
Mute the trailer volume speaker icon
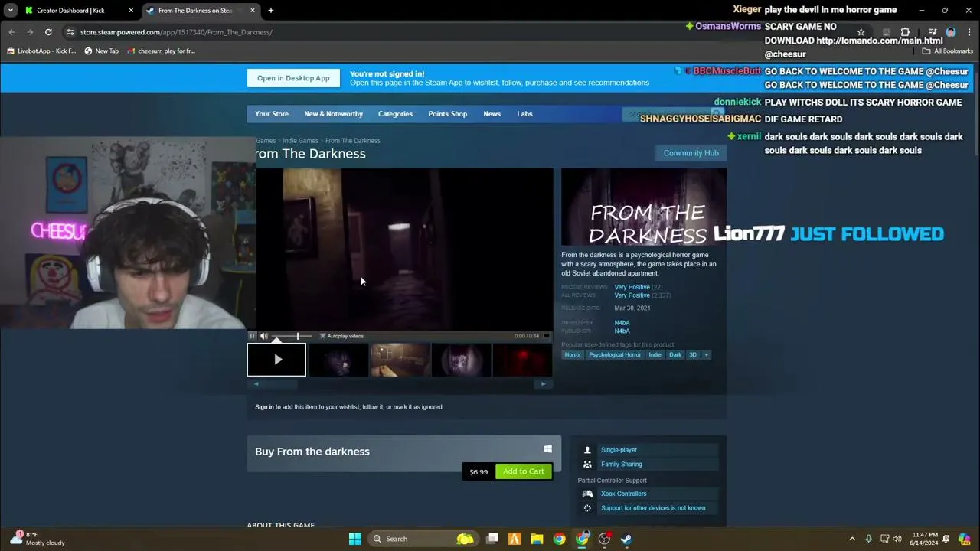click(264, 336)
